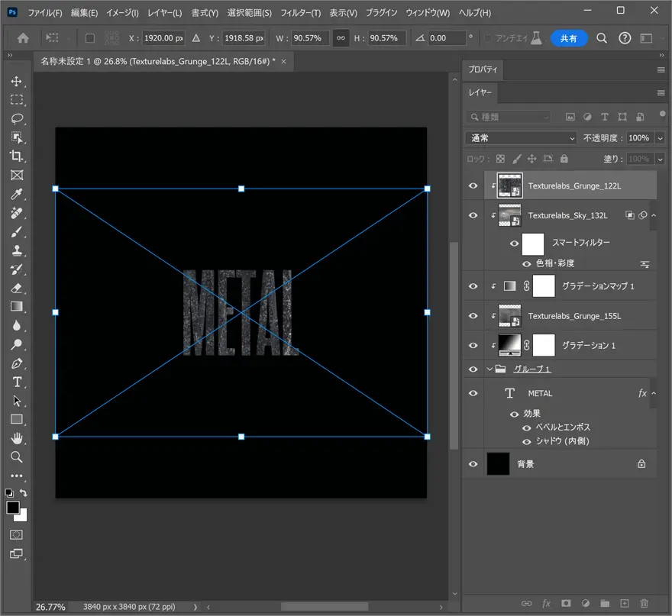This screenshot has width=672, height=616.
Task: Hide the 背景 layer
Action: pos(473,464)
